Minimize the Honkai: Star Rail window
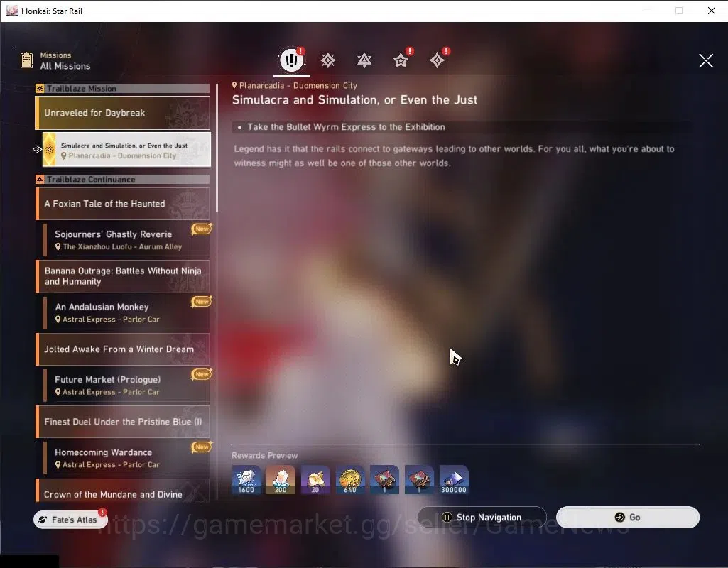 647,11
